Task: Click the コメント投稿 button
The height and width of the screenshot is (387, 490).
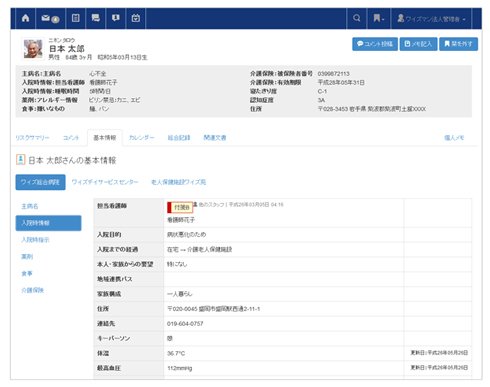Action: click(375, 44)
